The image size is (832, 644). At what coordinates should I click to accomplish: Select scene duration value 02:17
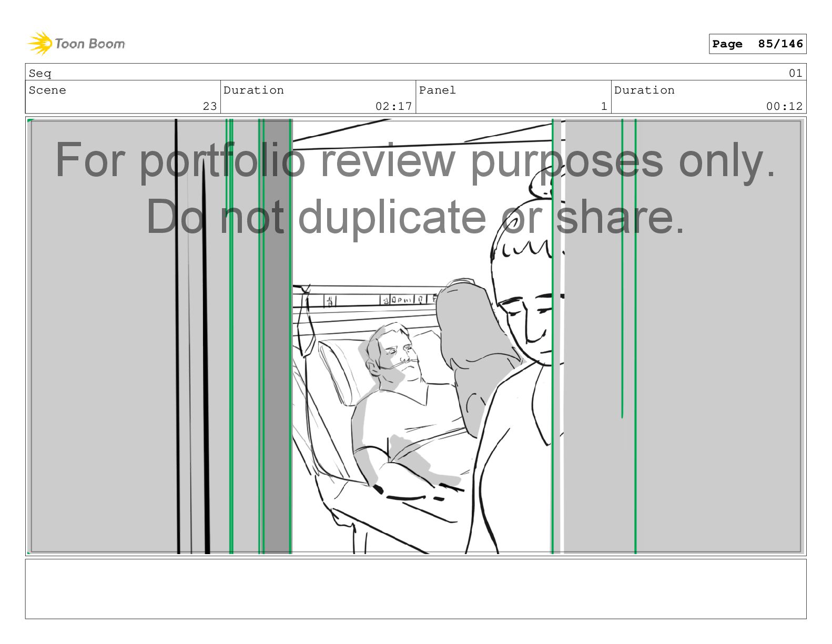pos(393,106)
